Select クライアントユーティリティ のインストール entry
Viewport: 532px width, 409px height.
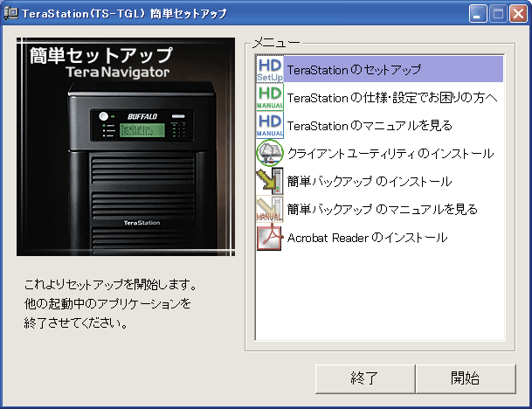(x=379, y=154)
